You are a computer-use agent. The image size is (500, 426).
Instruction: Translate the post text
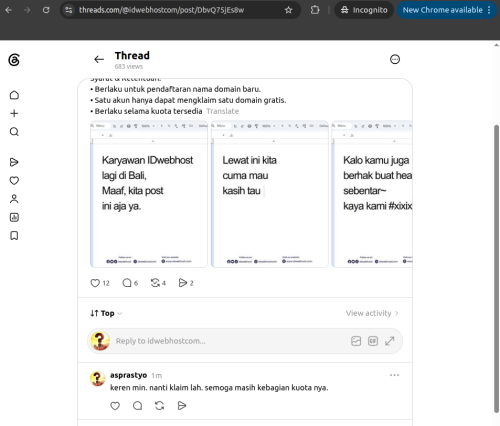[x=222, y=111]
